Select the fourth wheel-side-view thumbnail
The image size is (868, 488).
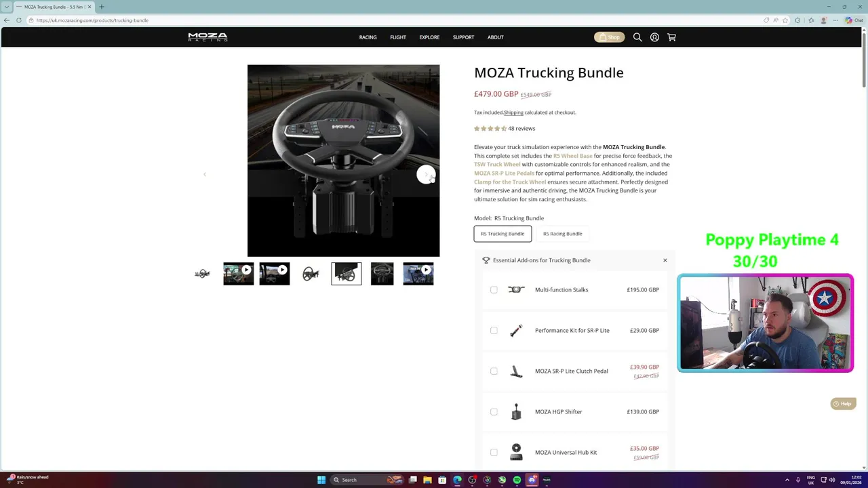[x=311, y=274]
